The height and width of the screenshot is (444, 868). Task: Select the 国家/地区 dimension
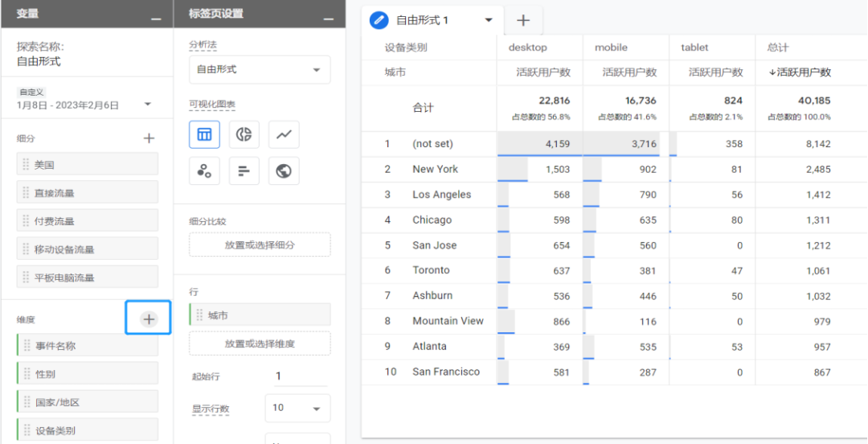(x=88, y=402)
